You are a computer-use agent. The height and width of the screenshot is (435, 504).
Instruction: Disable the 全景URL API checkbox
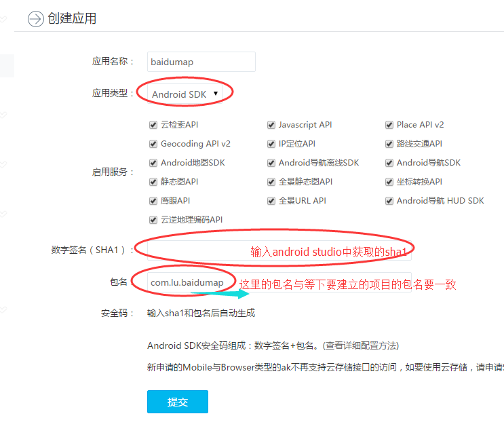[x=271, y=201]
